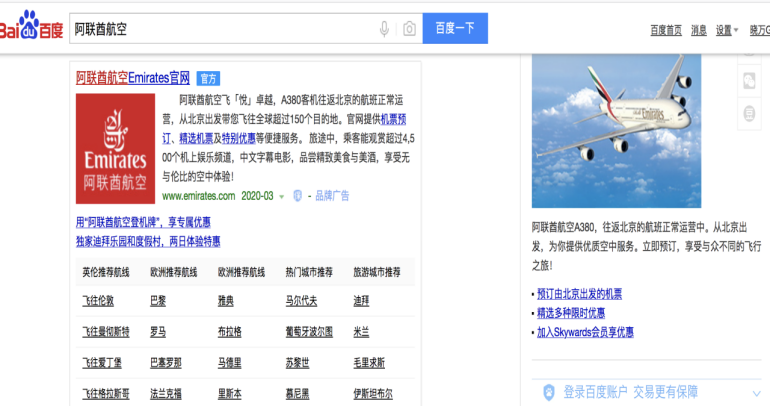Open 独家迪拜乐园和度假村 两日体验特惠 link
The width and height of the screenshot is (772, 406).
(148, 242)
